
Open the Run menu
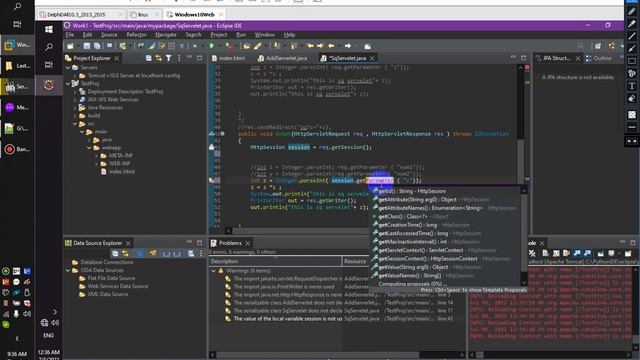[241, 35]
